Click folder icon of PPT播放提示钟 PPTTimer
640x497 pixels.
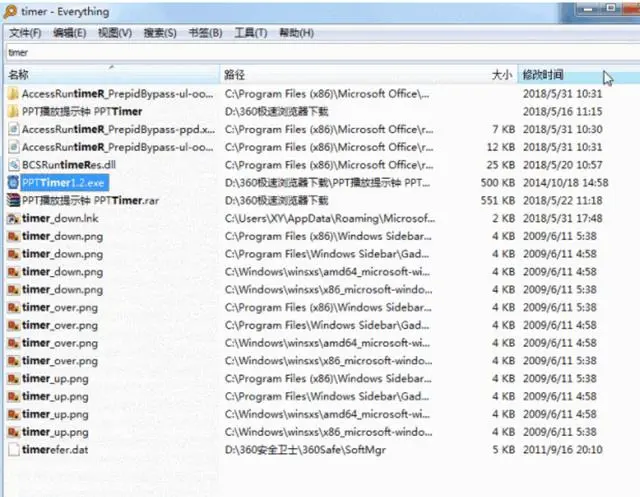(13, 111)
